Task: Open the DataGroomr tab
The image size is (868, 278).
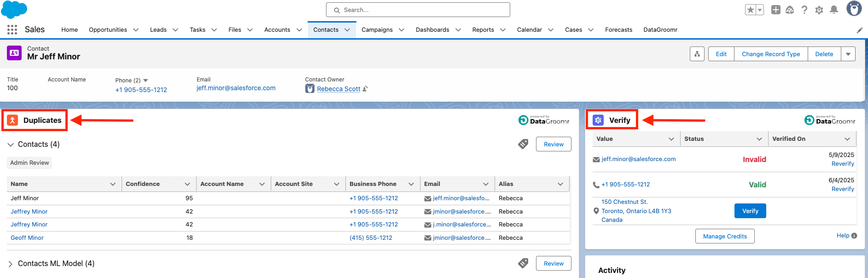Action: tap(660, 29)
